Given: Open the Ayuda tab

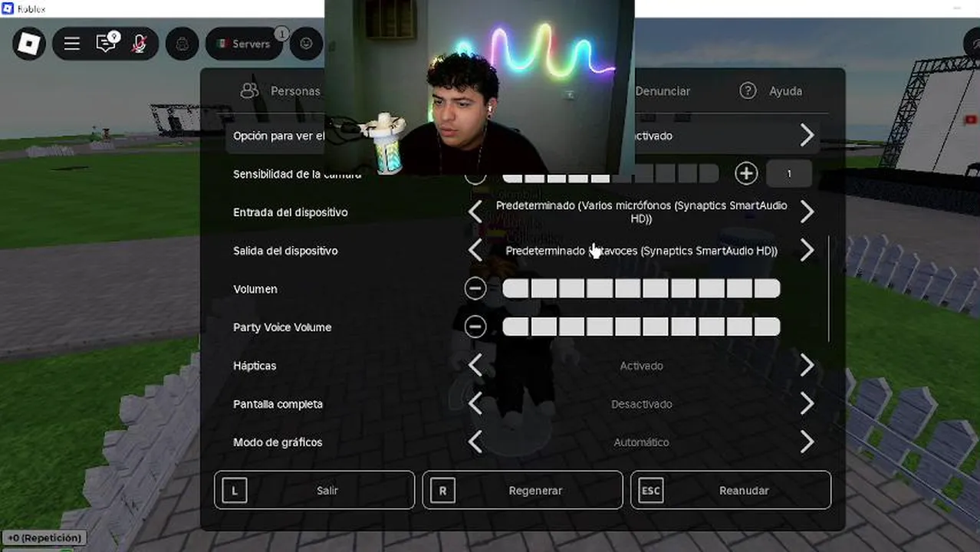Looking at the screenshot, I should [771, 90].
